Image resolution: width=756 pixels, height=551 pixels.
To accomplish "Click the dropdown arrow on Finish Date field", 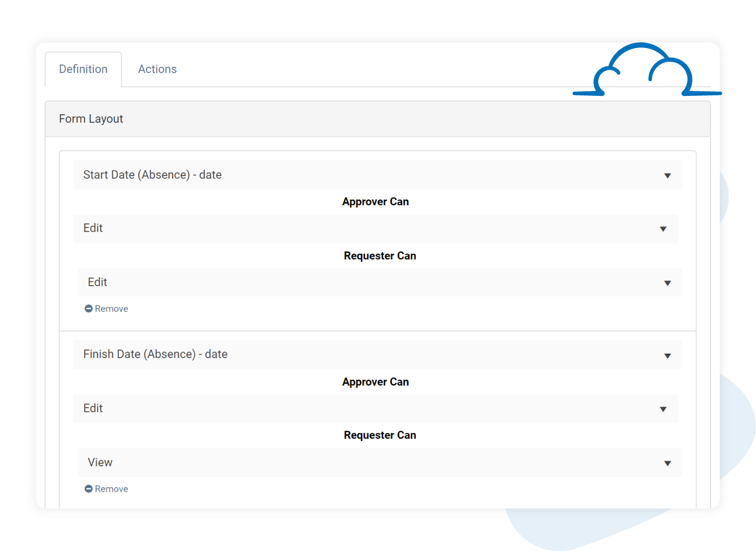I will (668, 355).
